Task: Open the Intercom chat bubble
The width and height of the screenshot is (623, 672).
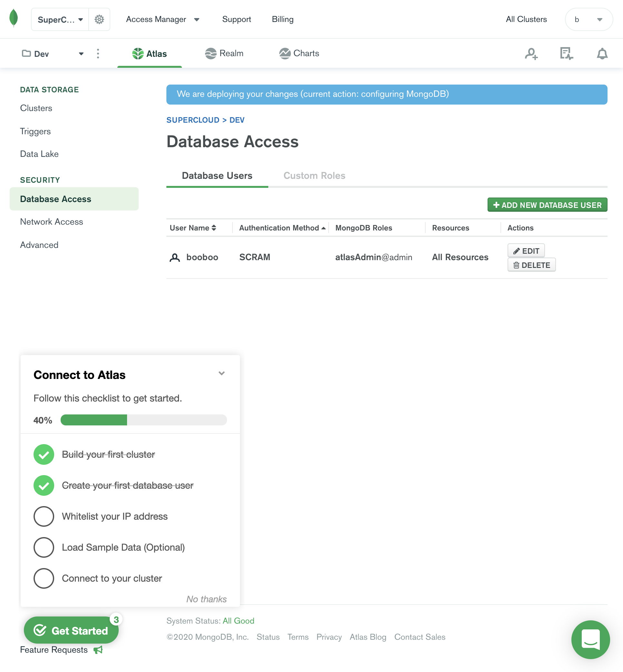Action: 590,639
